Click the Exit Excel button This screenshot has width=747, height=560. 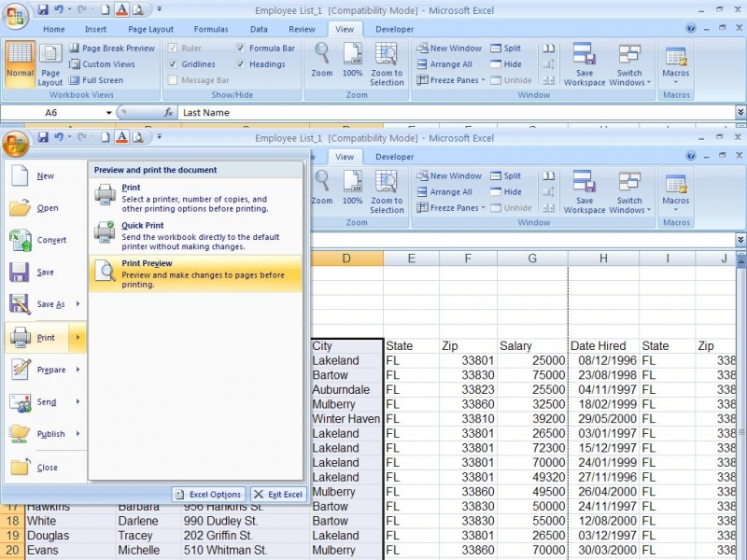[x=276, y=495]
